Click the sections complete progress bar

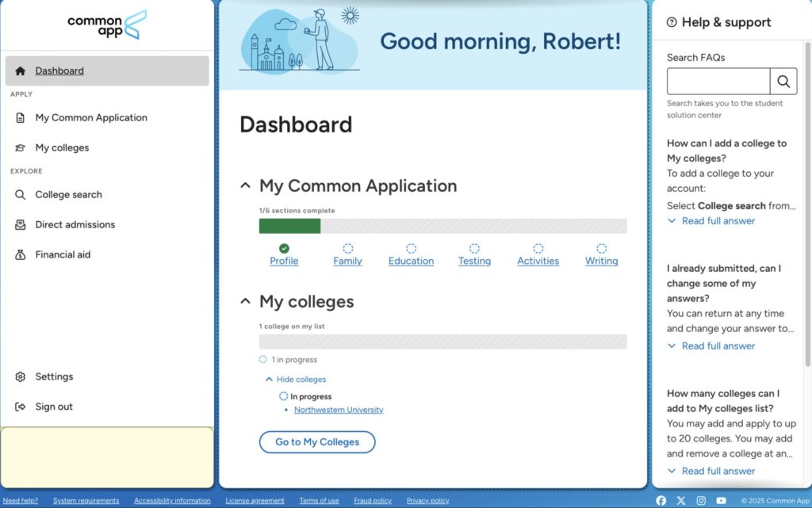click(442, 226)
